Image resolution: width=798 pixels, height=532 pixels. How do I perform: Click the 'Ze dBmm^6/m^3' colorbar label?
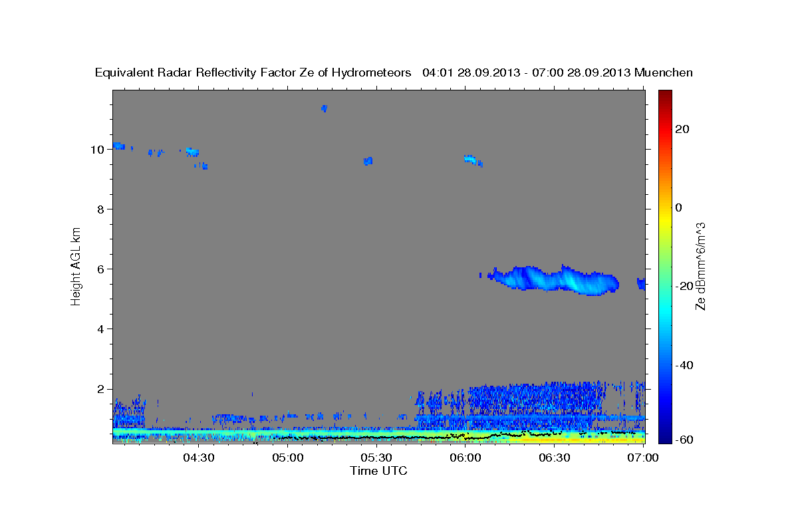(x=700, y=266)
